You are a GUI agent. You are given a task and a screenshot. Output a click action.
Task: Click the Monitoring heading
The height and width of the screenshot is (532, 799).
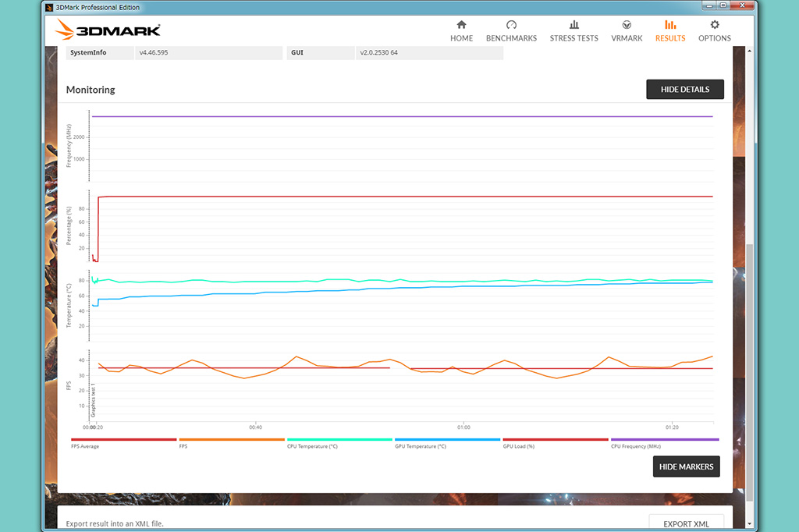coord(91,90)
